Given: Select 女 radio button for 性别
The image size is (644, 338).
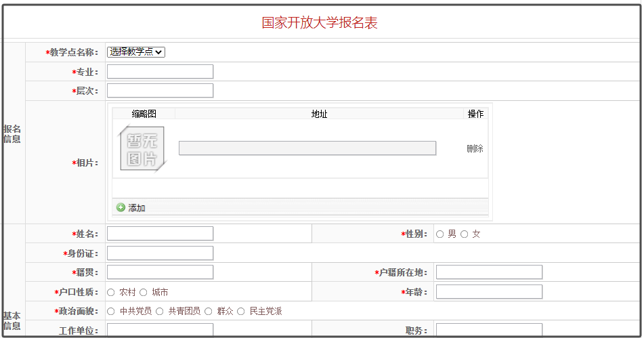Looking at the screenshot, I should (464, 234).
